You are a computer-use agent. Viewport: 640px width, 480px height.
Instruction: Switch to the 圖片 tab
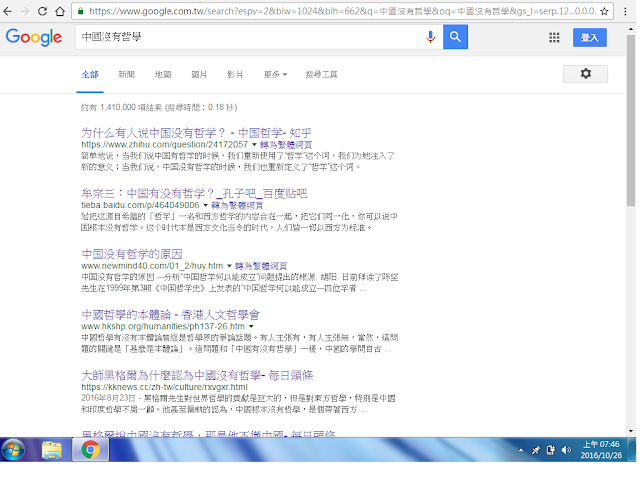199,74
